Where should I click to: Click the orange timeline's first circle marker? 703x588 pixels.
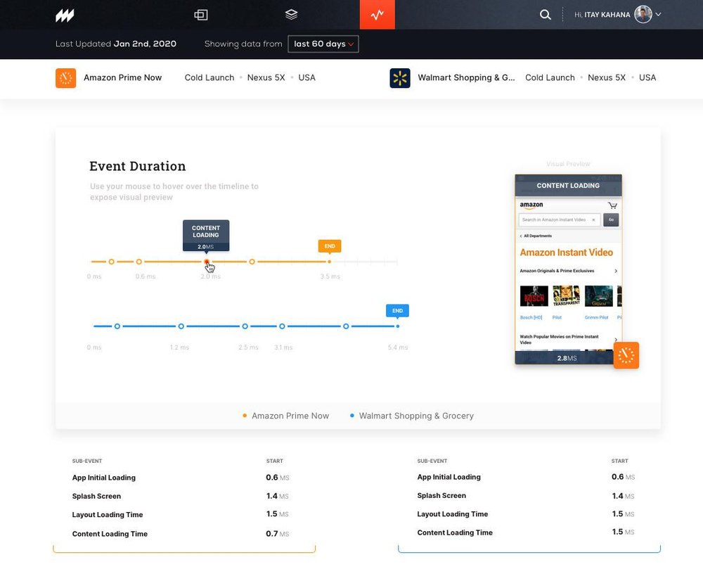112,262
